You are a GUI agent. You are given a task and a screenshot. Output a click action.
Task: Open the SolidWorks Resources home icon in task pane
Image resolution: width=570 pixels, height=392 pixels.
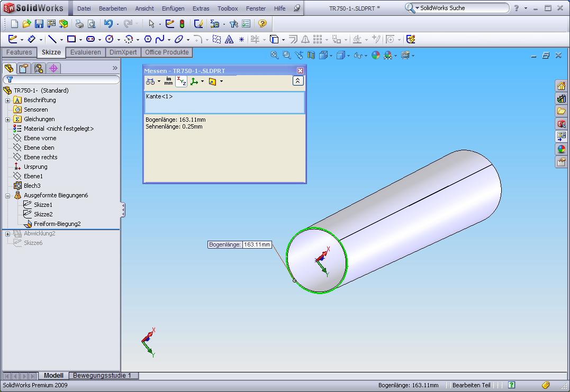click(561, 86)
